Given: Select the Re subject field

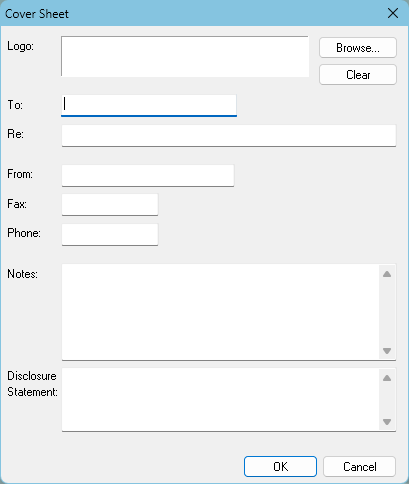Looking at the screenshot, I should (229, 135).
